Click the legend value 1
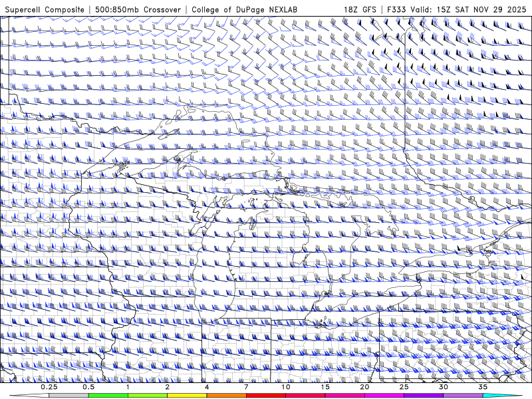 click(128, 387)
